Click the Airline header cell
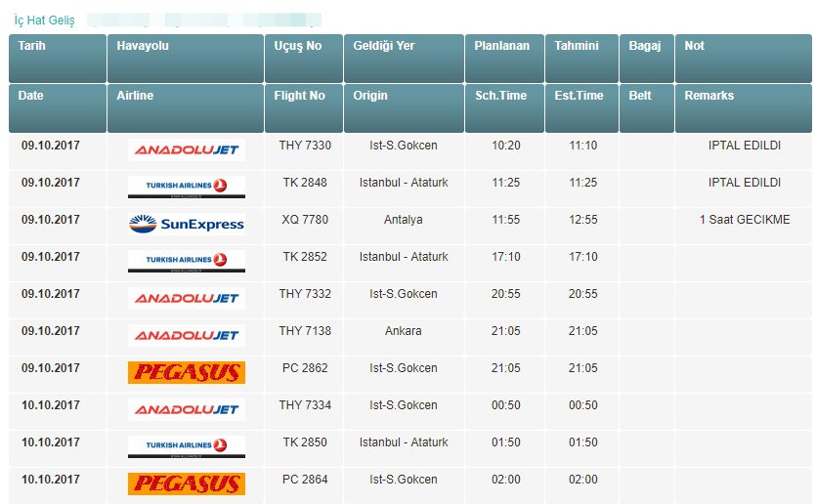The image size is (816, 504). tap(186, 108)
